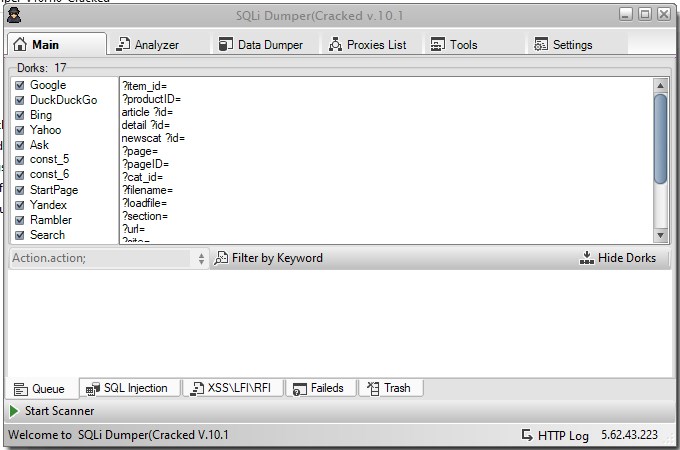680x450 pixels.
Task: Toggle the Bing checkbox
Action: (20, 115)
